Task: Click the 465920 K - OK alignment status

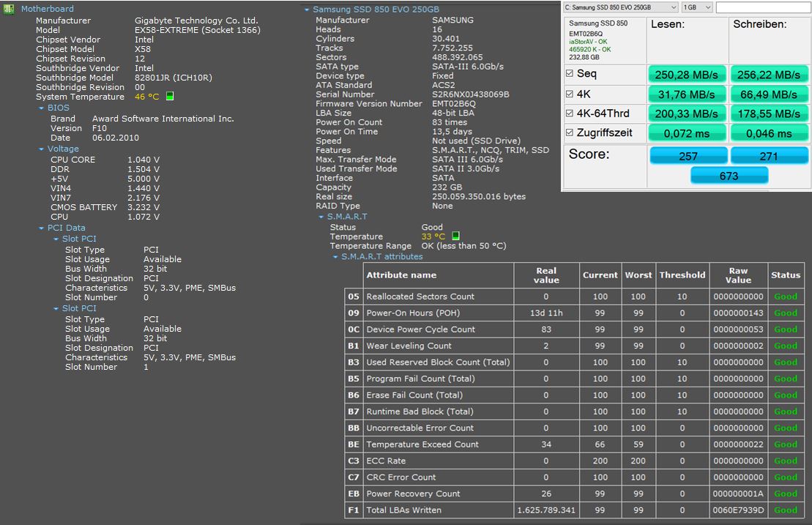Action: coord(590,50)
